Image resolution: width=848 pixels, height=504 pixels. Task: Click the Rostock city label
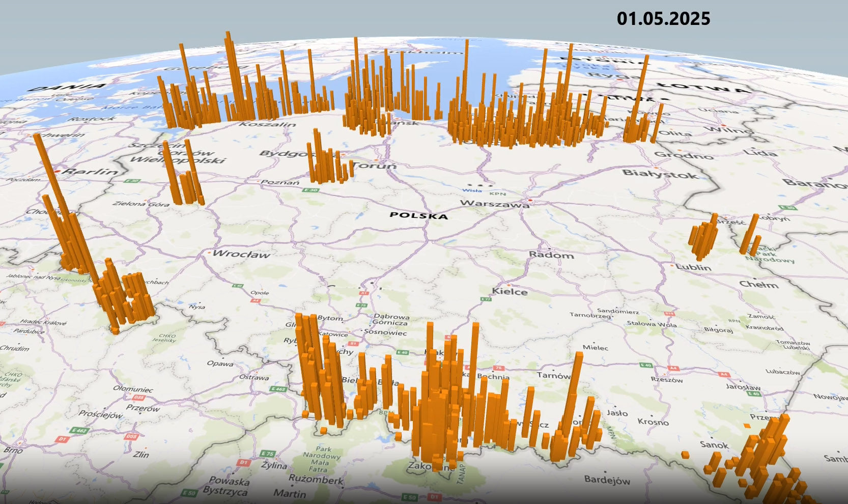(93, 119)
